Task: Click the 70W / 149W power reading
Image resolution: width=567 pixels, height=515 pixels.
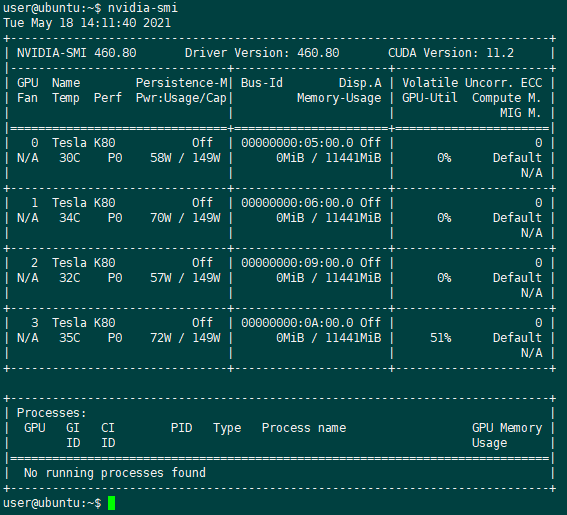Action: [185, 218]
